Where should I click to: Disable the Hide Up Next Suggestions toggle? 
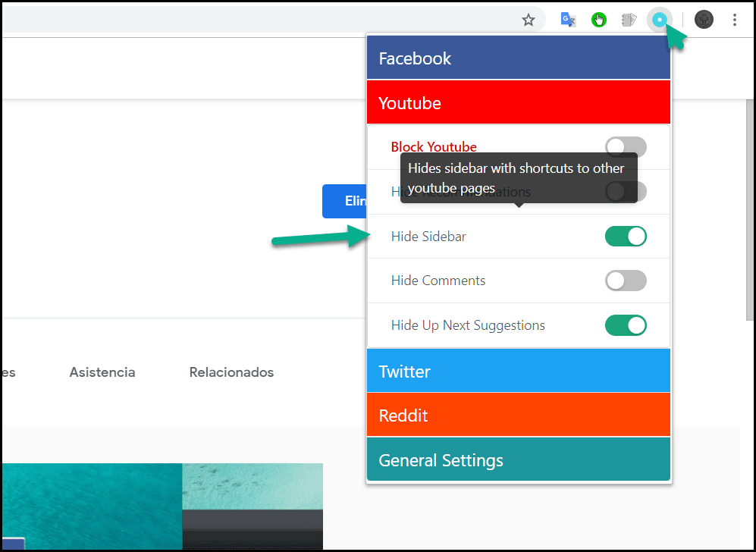626,325
